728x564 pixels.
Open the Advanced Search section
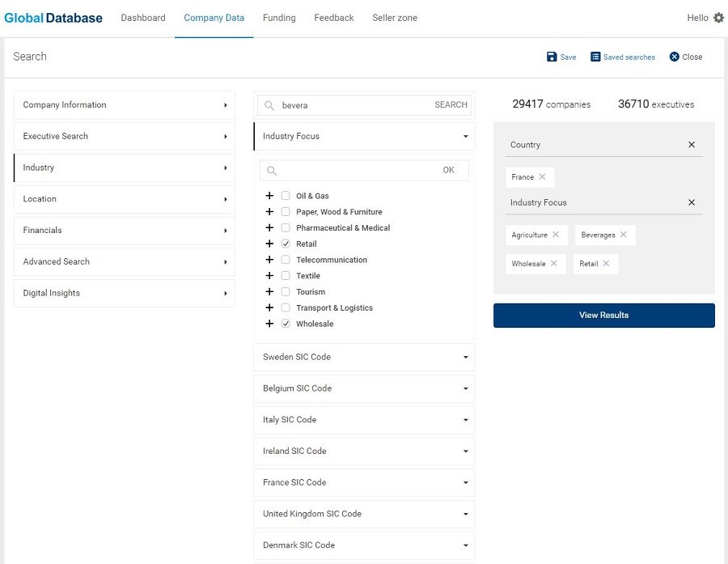click(125, 262)
